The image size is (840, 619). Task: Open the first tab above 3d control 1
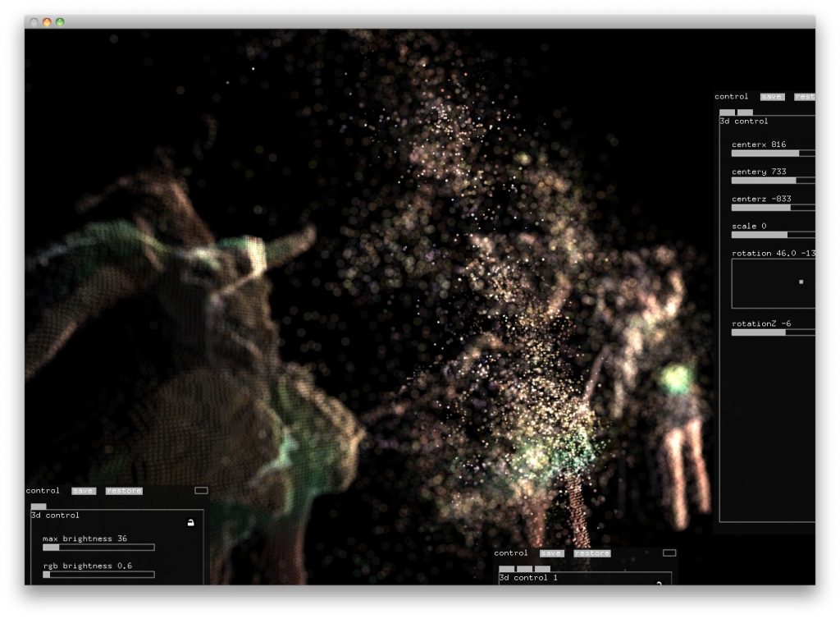click(x=507, y=569)
